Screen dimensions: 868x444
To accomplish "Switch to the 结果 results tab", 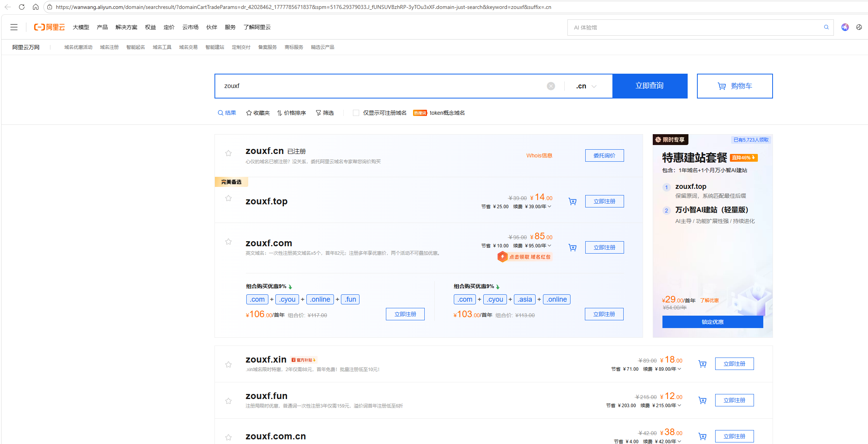I will coord(227,113).
